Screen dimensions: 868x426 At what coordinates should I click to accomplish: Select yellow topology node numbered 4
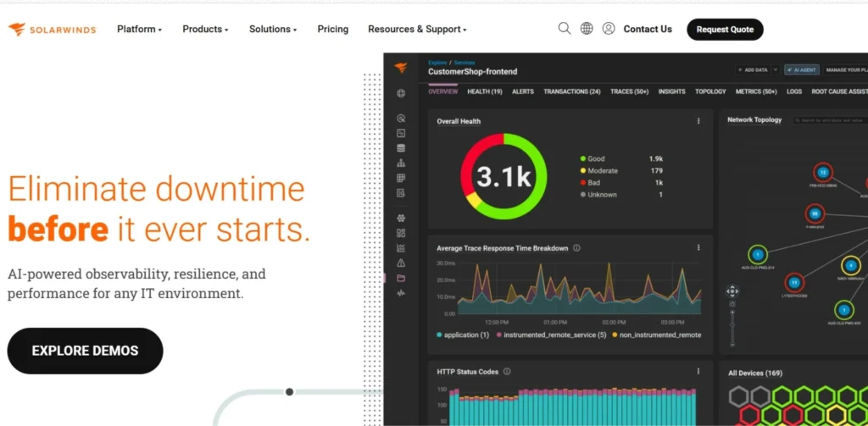point(851,265)
